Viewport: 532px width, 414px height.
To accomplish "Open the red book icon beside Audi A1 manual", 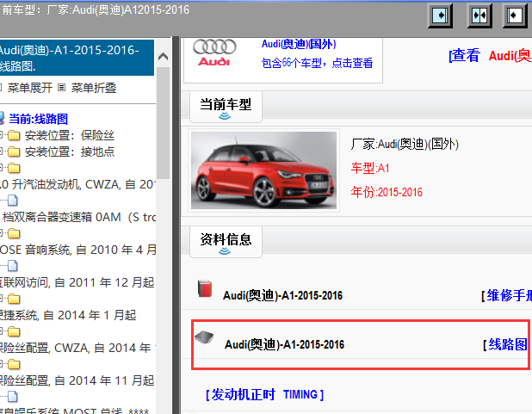I will click(205, 289).
